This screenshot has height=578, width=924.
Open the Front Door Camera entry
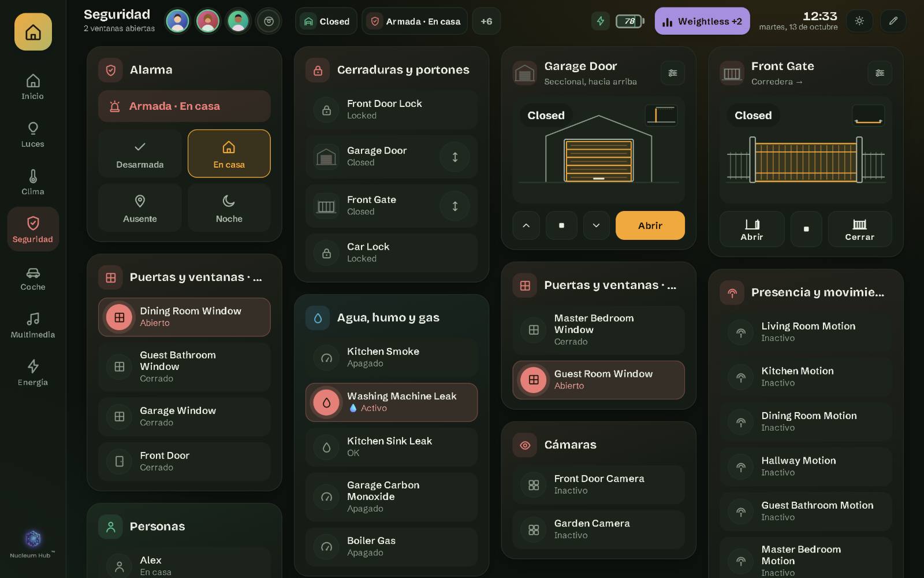(599, 484)
